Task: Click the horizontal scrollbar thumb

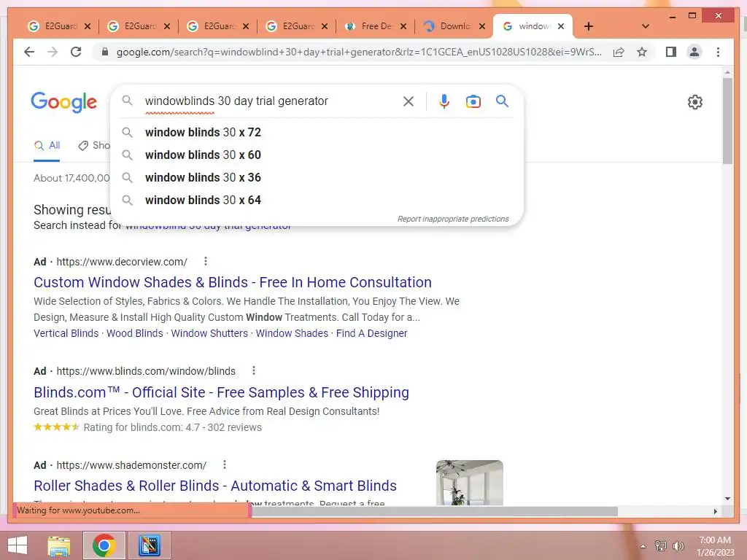Action: click(x=434, y=511)
